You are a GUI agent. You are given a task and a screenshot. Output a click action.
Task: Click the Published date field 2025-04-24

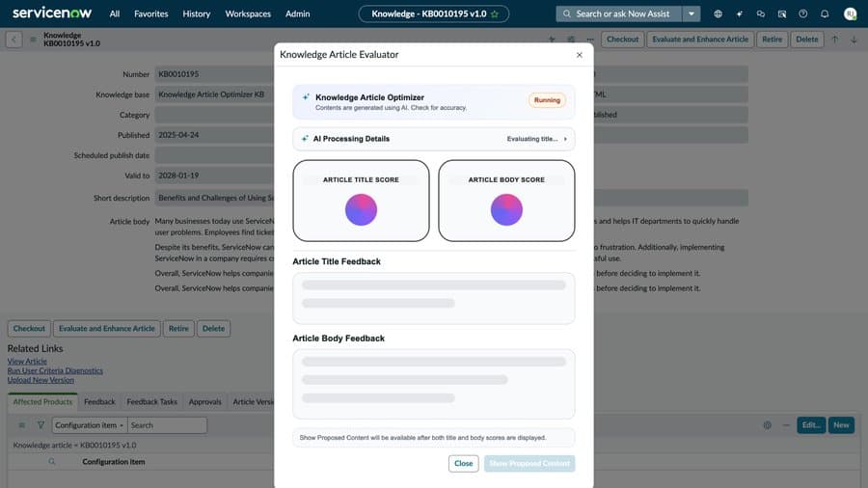pos(214,135)
